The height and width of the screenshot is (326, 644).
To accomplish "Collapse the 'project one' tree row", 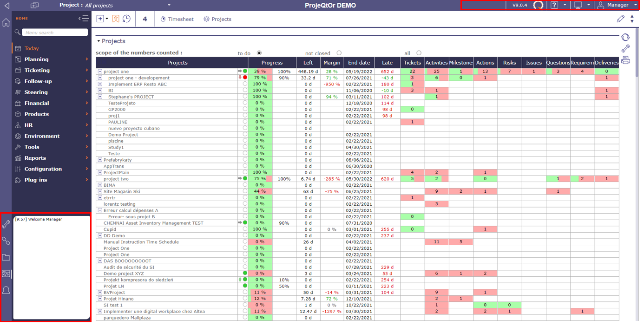I will (100, 72).
